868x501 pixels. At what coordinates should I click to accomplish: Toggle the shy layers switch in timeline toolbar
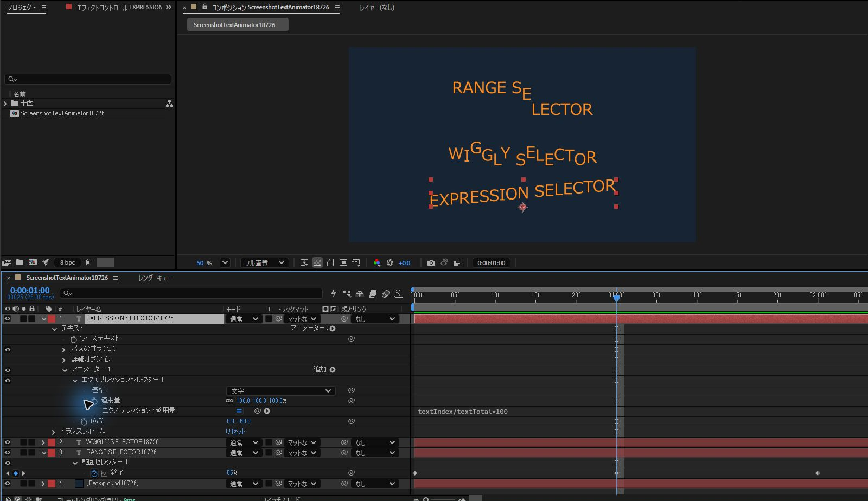click(x=360, y=294)
